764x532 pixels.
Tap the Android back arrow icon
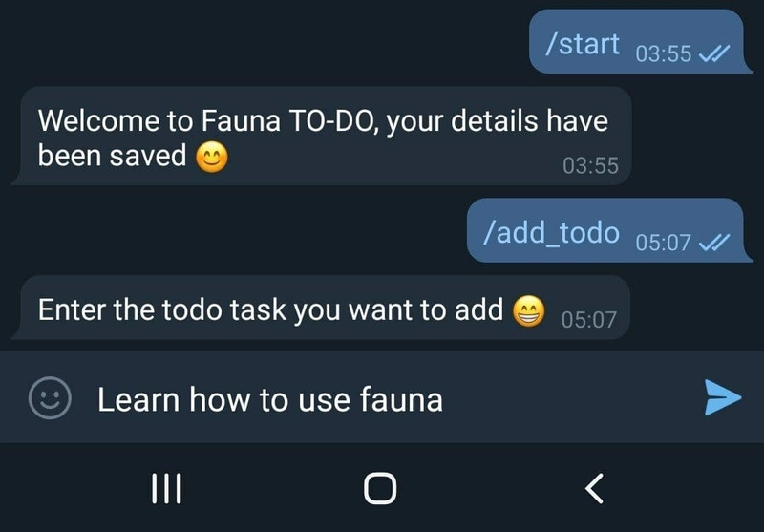pos(594,488)
